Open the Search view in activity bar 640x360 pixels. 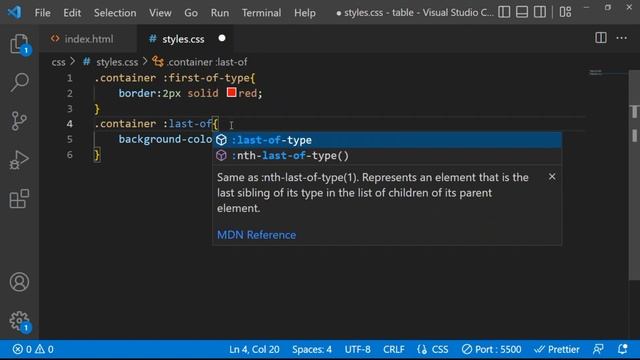point(19,82)
